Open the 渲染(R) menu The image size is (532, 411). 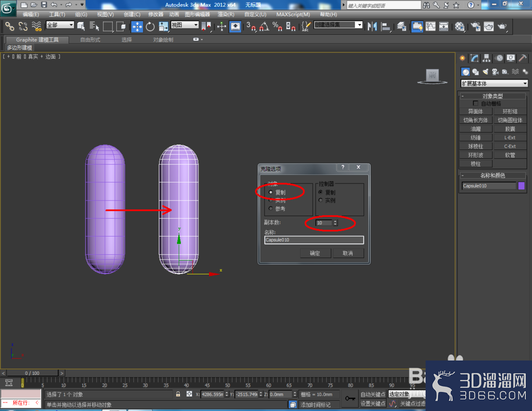coord(226,14)
